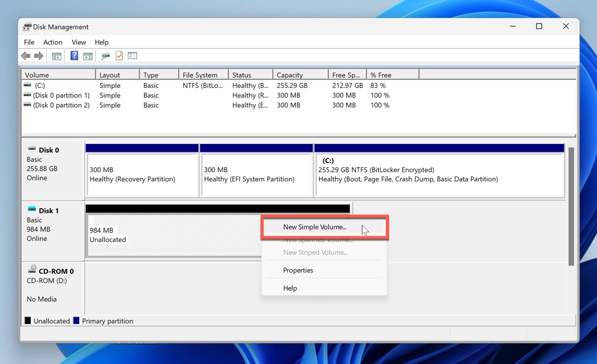597x364 pixels.
Task: Click the Back navigation arrow icon
Action: (x=25, y=55)
